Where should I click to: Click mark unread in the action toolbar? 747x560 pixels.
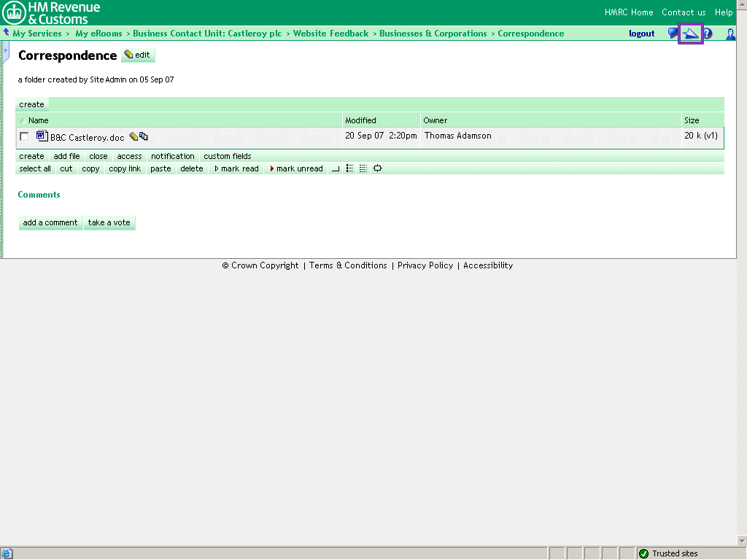298,168
